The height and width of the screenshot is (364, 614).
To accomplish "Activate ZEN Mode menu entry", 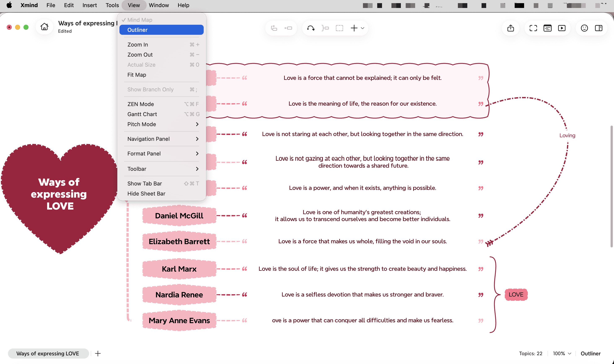I will tap(161, 104).
